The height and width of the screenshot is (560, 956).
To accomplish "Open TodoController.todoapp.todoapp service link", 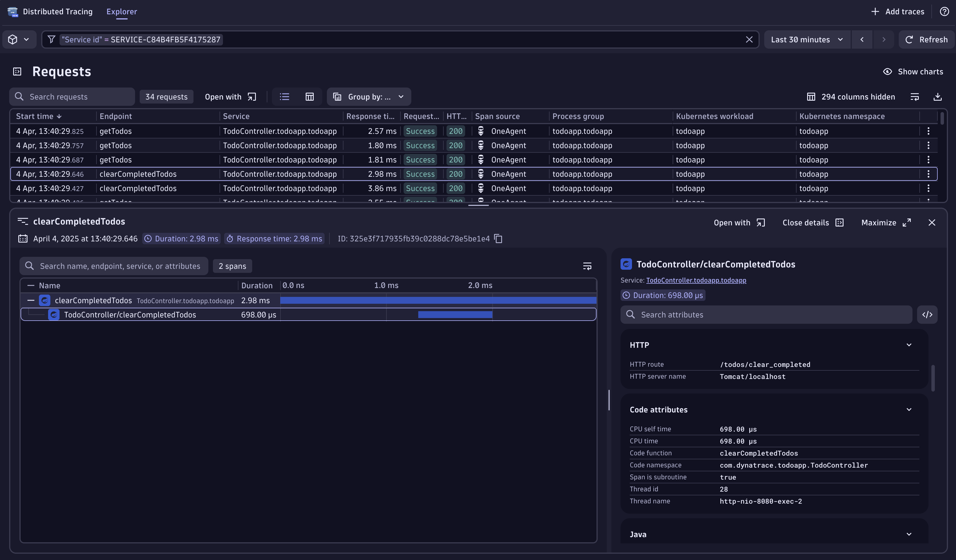I will coord(696,280).
